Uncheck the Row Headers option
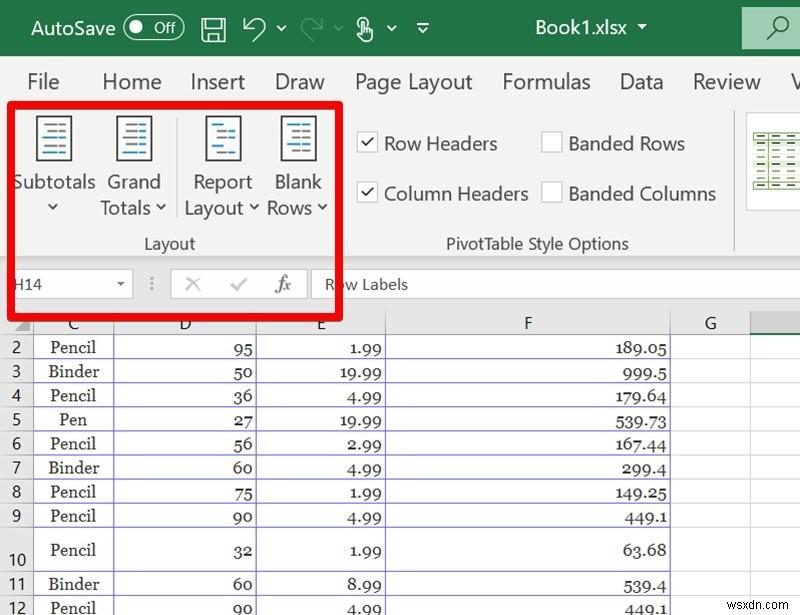Viewport: 800px width, 615px height. pyautogui.click(x=367, y=143)
